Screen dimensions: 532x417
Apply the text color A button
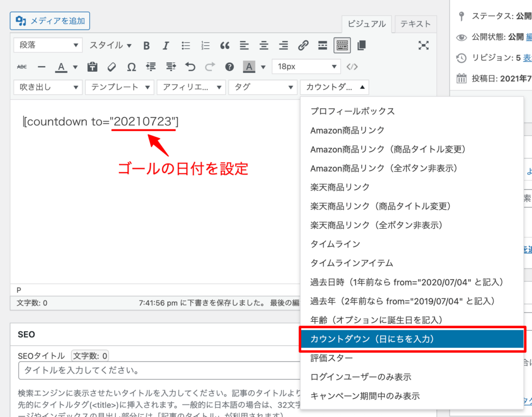point(61,67)
